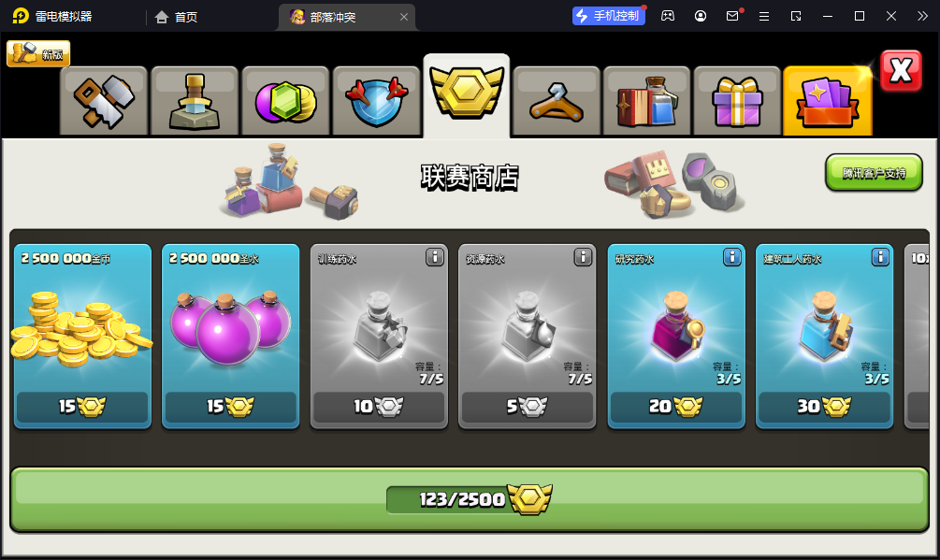
Task: Show info for 建筑工人药水 item
Action: (x=880, y=257)
